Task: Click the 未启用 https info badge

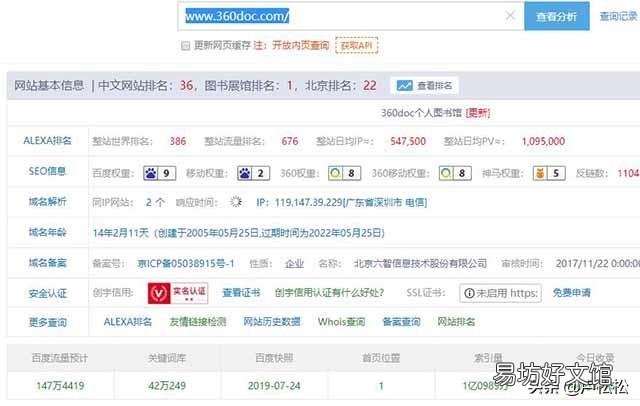Action: point(500,293)
